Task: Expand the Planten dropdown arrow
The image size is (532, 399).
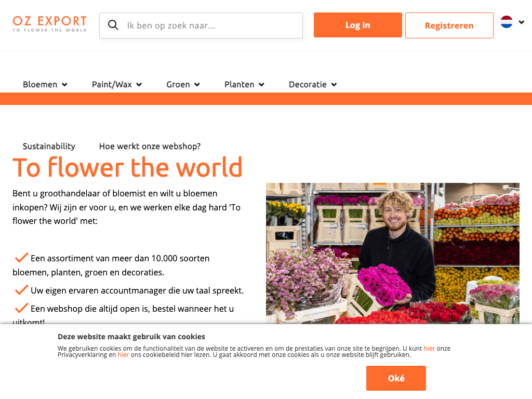Action: point(261,85)
